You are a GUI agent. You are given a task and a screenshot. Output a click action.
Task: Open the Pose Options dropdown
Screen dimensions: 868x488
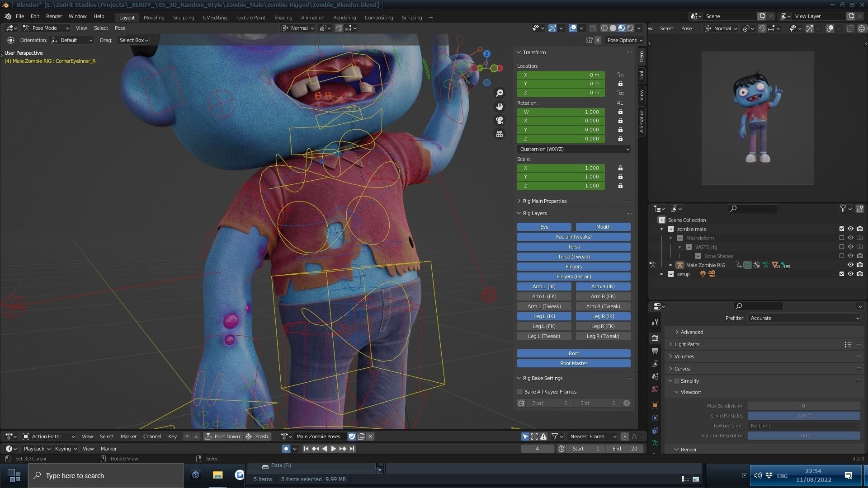(625, 40)
